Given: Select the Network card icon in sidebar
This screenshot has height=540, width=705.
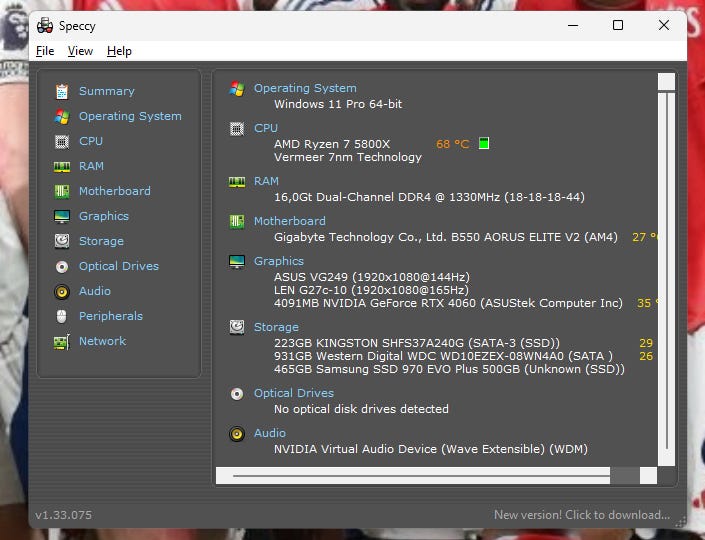Looking at the screenshot, I should pos(62,342).
